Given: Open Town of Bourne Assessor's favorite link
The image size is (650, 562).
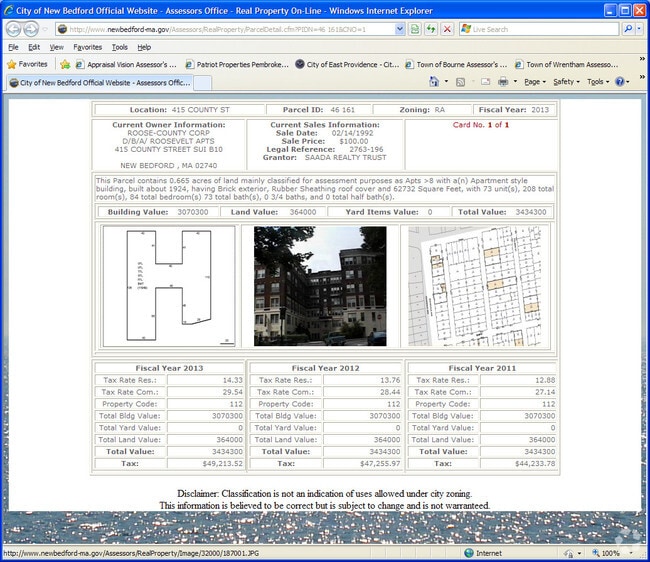Looking at the screenshot, I should click(x=455, y=64).
